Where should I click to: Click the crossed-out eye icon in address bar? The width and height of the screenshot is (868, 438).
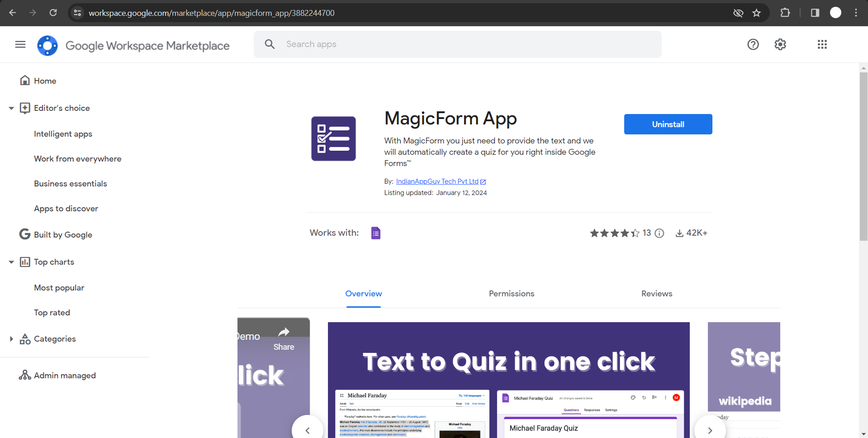click(738, 13)
